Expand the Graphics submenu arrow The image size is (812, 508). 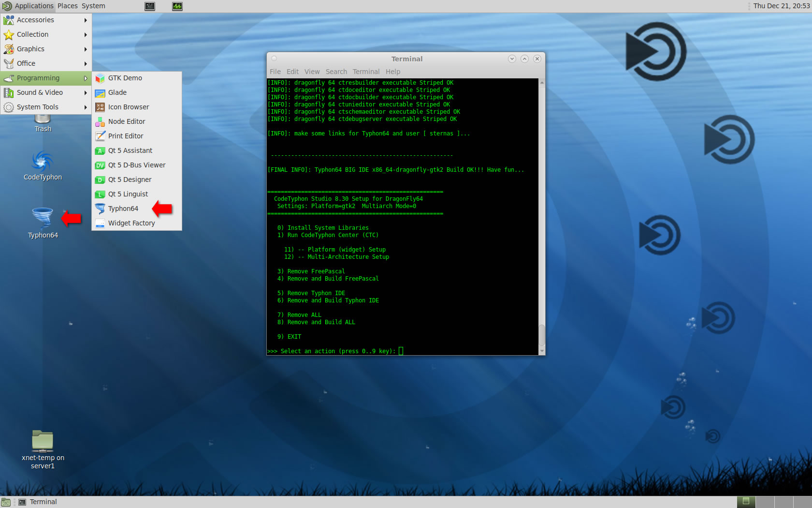click(86, 49)
